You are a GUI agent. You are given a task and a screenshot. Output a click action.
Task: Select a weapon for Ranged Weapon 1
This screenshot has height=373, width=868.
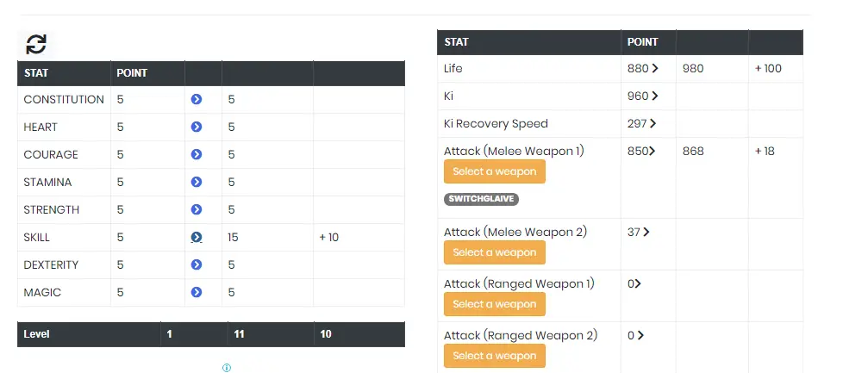point(495,304)
